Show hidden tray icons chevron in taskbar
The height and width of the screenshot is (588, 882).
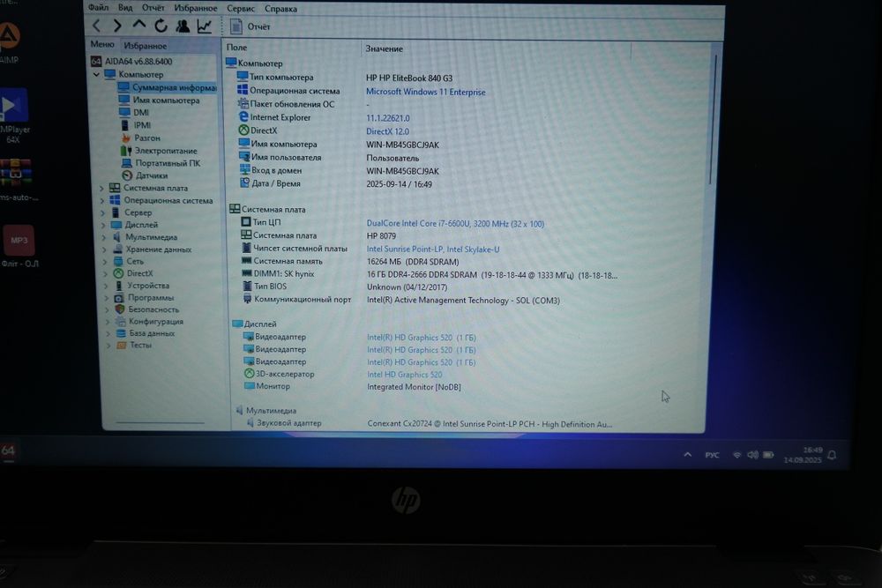pos(687,454)
